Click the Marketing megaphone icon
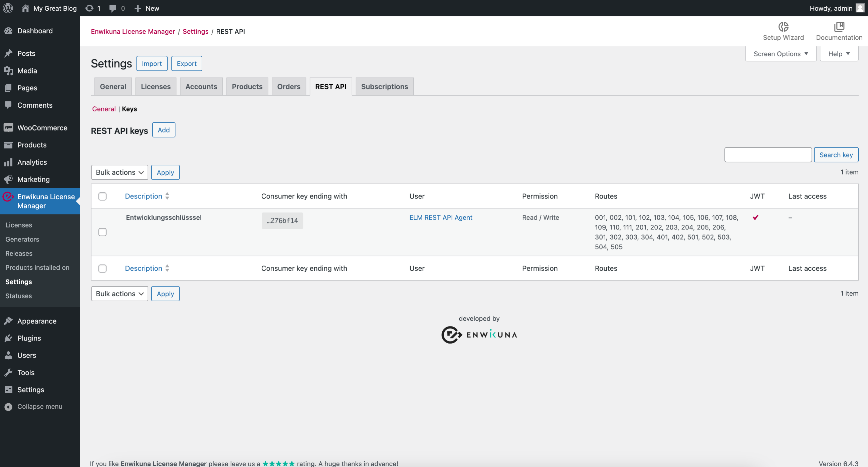 point(8,179)
